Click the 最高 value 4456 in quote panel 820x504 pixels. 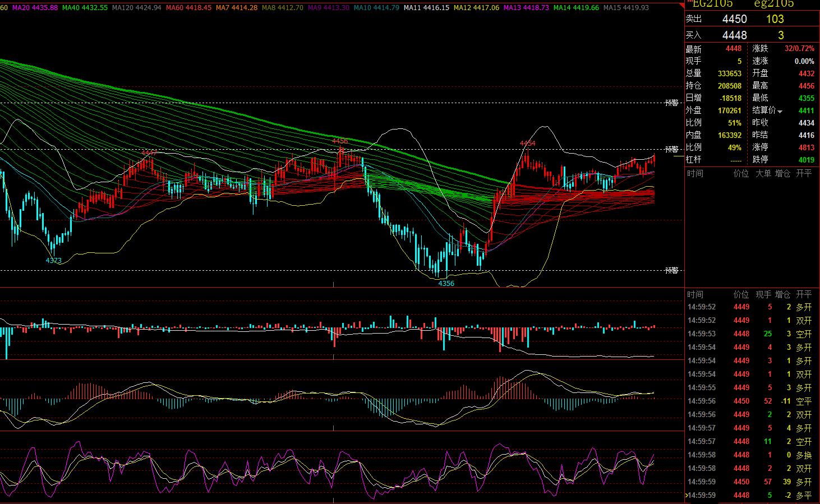pyautogui.click(x=806, y=86)
